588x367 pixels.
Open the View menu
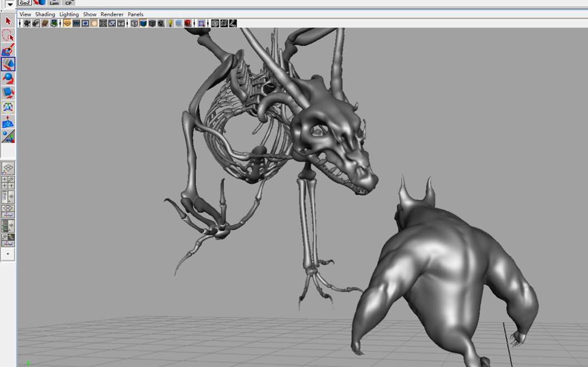tap(25, 14)
